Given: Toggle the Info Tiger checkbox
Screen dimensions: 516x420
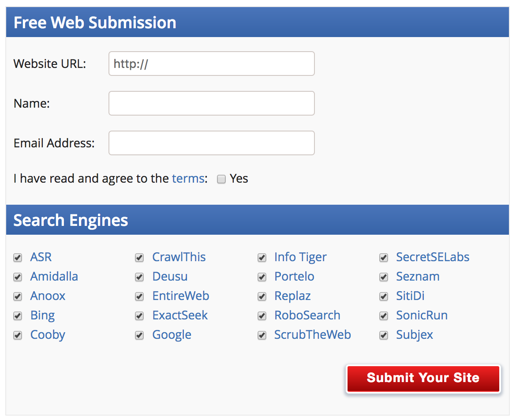Looking at the screenshot, I should pyautogui.click(x=262, y=257).
